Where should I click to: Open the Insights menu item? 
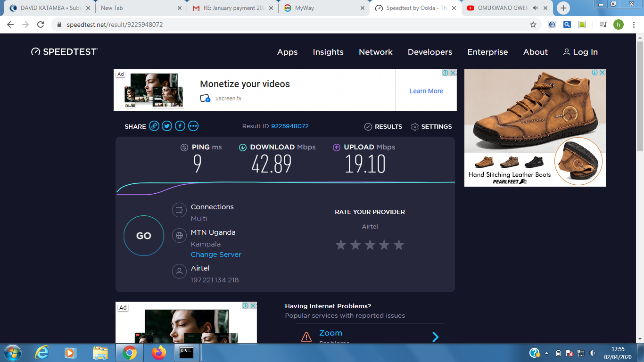[x=328, y=52]
